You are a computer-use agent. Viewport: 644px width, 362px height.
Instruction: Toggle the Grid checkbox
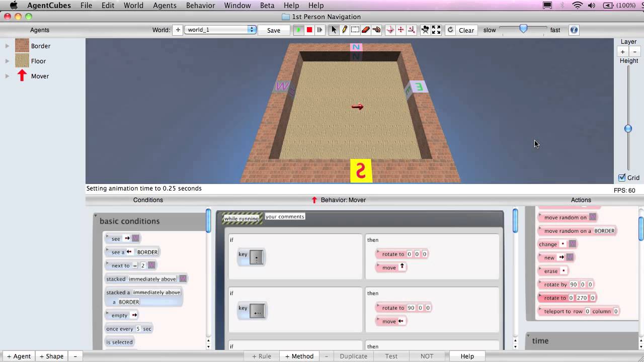pos(622,177)
